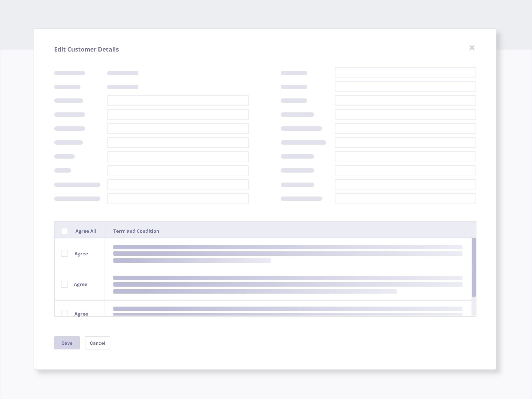The image size is (532, 399).
Task: Click the first input field in left column
Action: [x=178, y=100]
